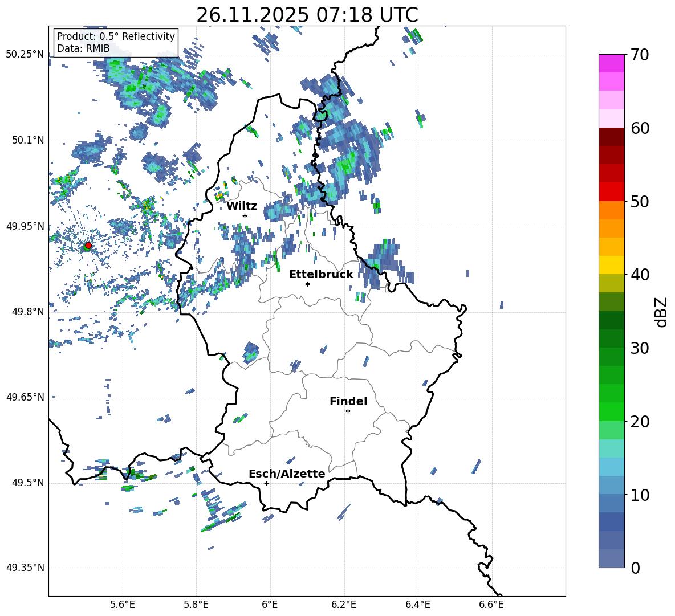Click the magenta segment at the top of the colorbar
The height and width of the screenshot is (616, 675).
pos(611,63)
